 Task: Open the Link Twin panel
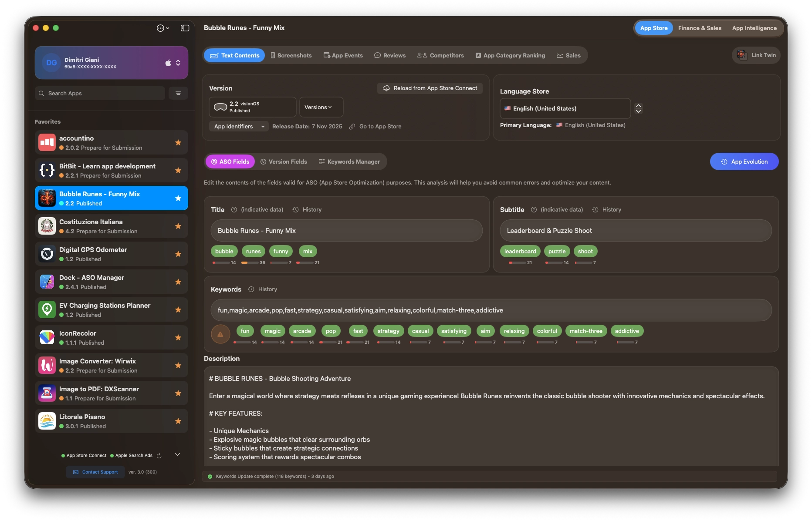point(756,55)
